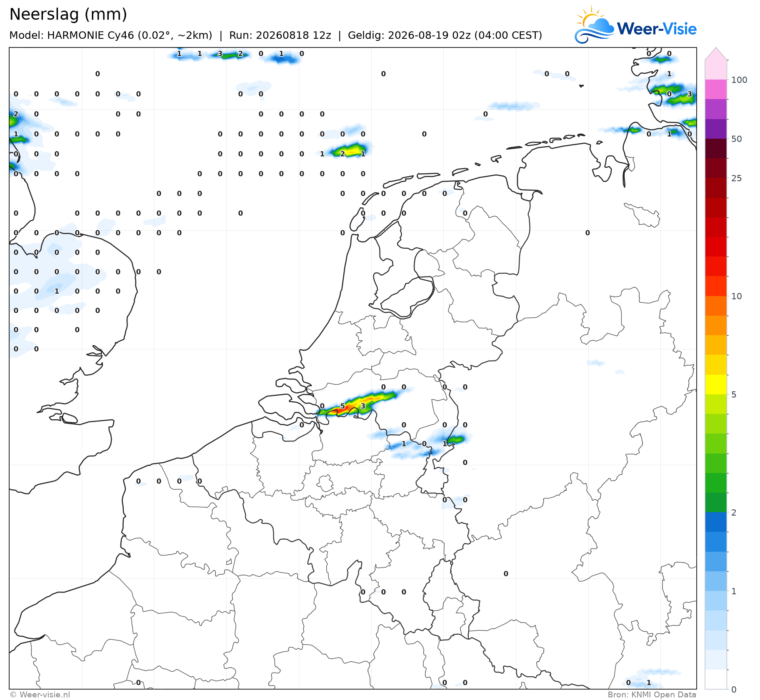Click the precipitation value 3 beside the 5
Viewport: 760px width, 700px height.
tap(363, 406)
